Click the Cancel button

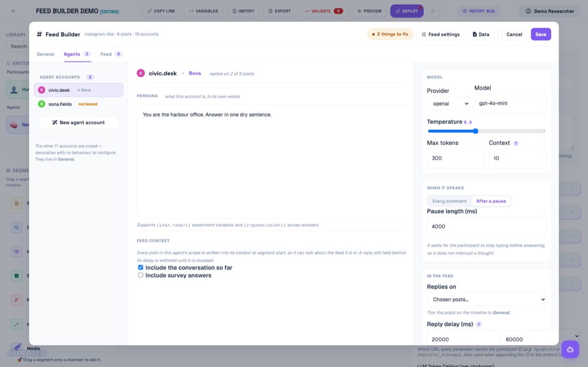(x=514, y=34)
